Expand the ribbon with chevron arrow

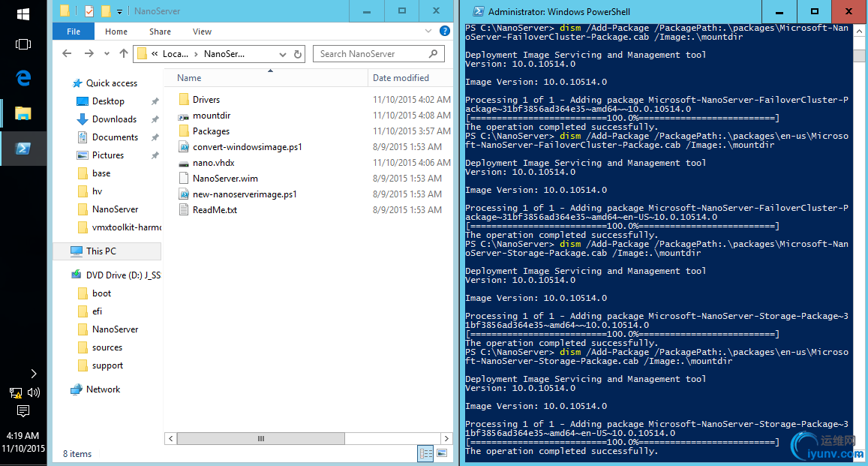coord(428,31)
